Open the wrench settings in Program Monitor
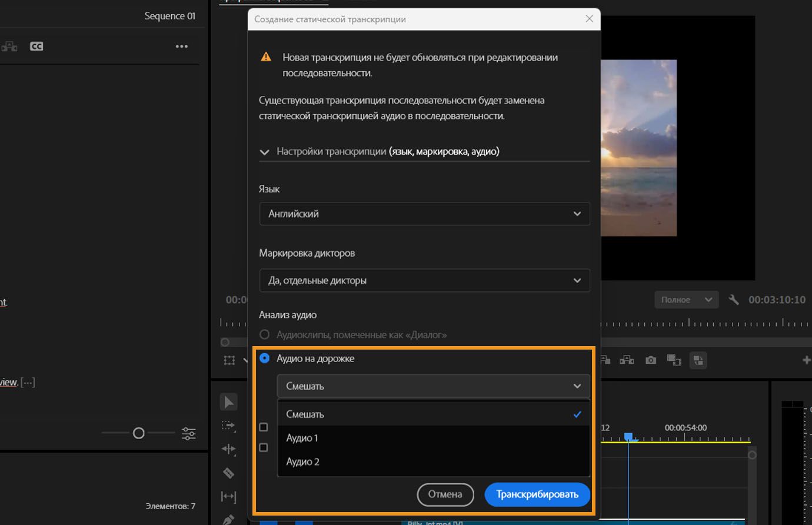 point(733,300)
